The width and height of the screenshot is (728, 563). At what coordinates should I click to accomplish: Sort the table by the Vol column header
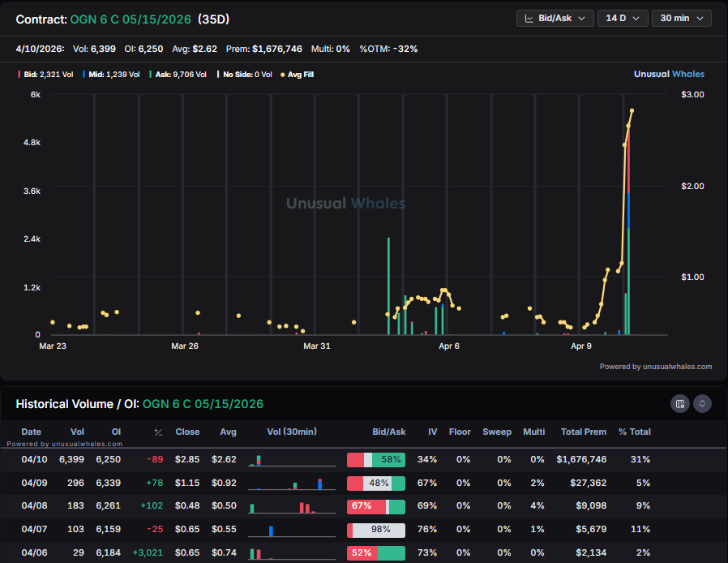click(x=77, y=432)
